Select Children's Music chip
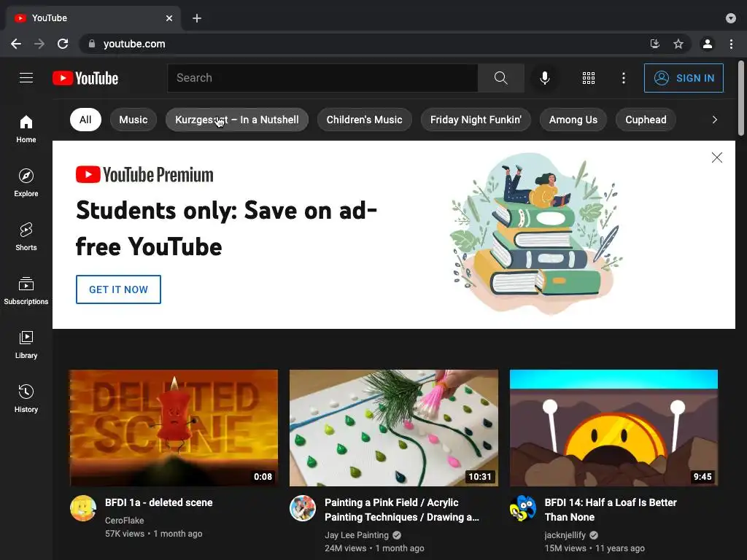This screenshot has height=560, width=747. (365, 120)
